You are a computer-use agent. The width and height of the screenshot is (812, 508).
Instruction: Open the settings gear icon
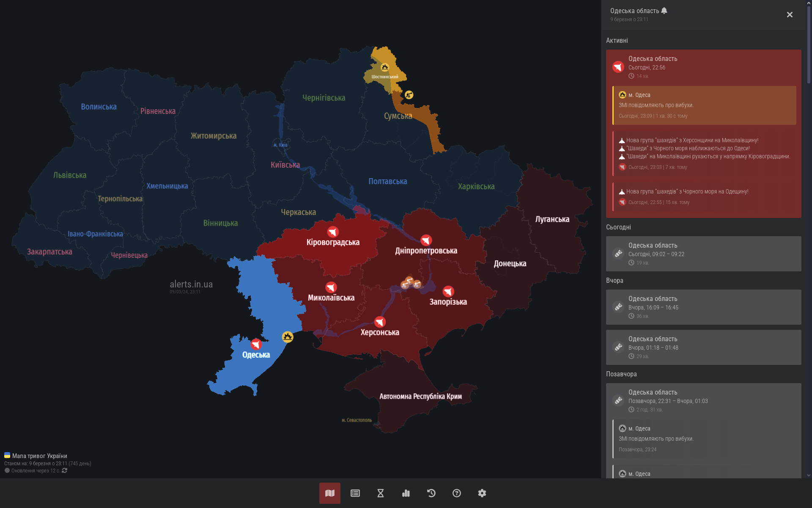(x=482, y=493)
